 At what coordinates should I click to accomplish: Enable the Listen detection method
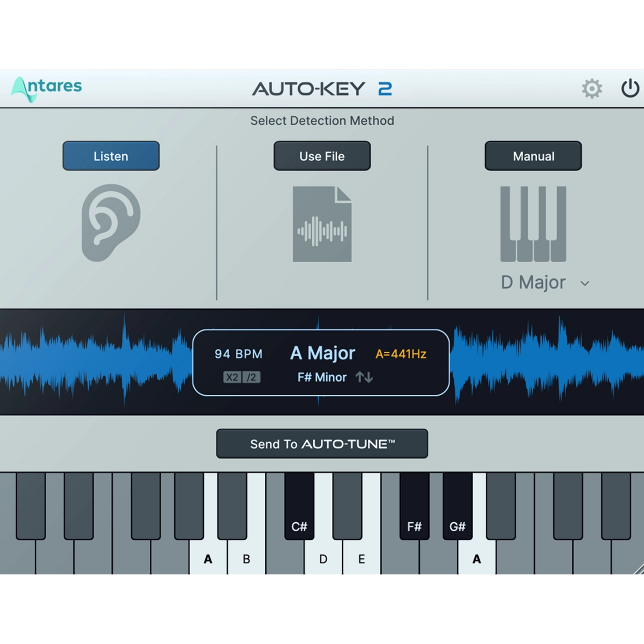point(111,156)
